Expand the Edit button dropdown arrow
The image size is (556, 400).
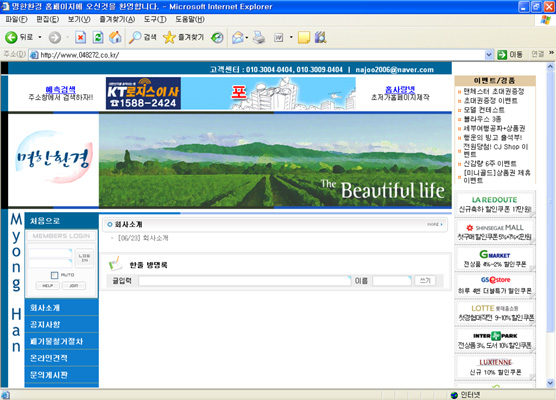[291, 37]
